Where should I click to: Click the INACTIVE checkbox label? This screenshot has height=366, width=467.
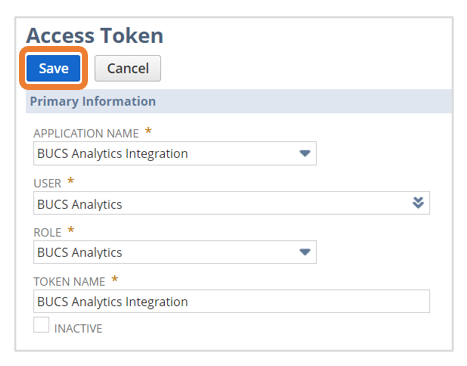coord(78,329)
